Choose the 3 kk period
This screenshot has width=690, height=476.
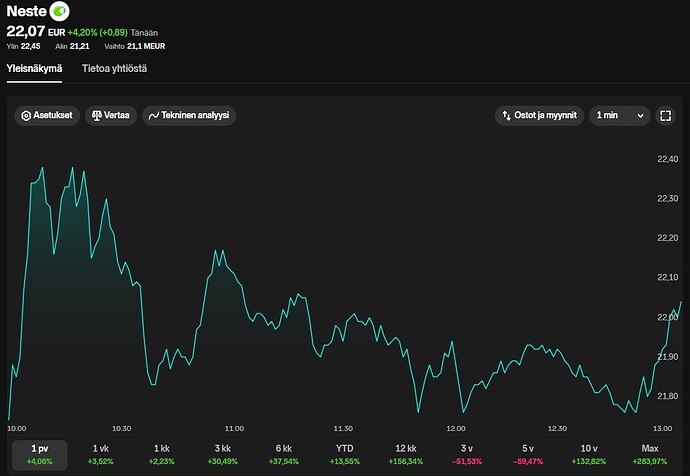pos(223,454)
